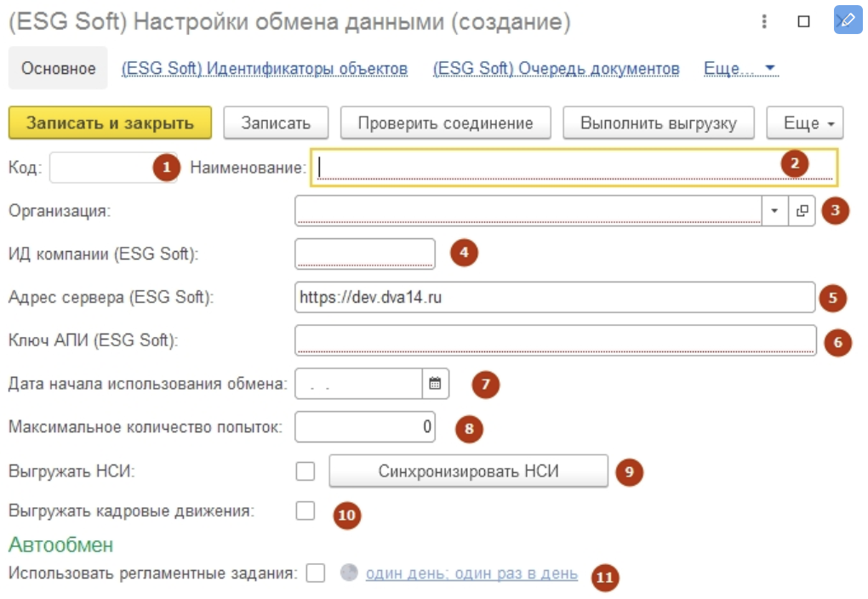Enable the Выгружать НСИ checkbox
The image size is (868, 599).
(305, 471)
